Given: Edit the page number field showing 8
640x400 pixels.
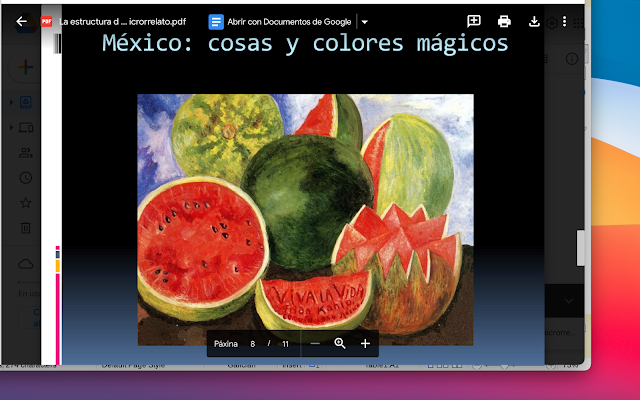Looking at the screenshot, I should pyautogui.click(x=253, y=344).
